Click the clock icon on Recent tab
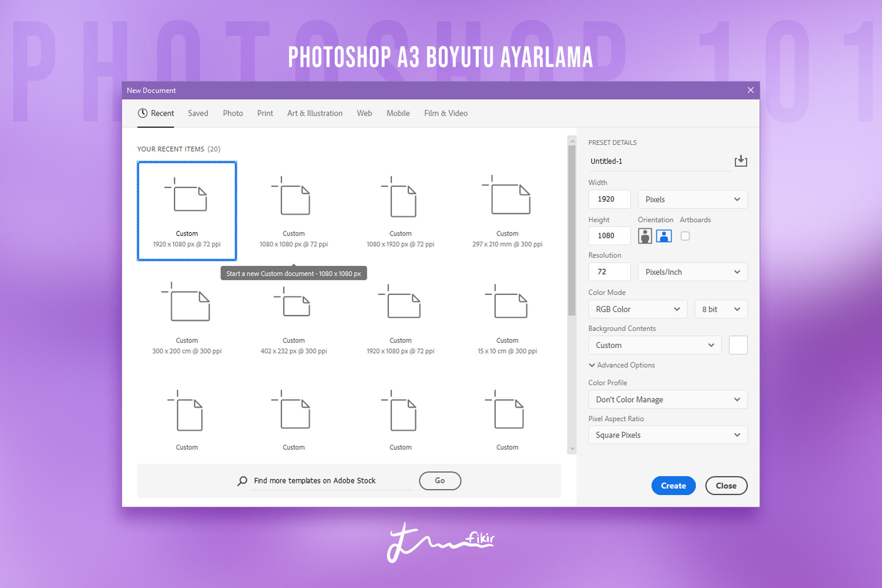 pos(143,113)
